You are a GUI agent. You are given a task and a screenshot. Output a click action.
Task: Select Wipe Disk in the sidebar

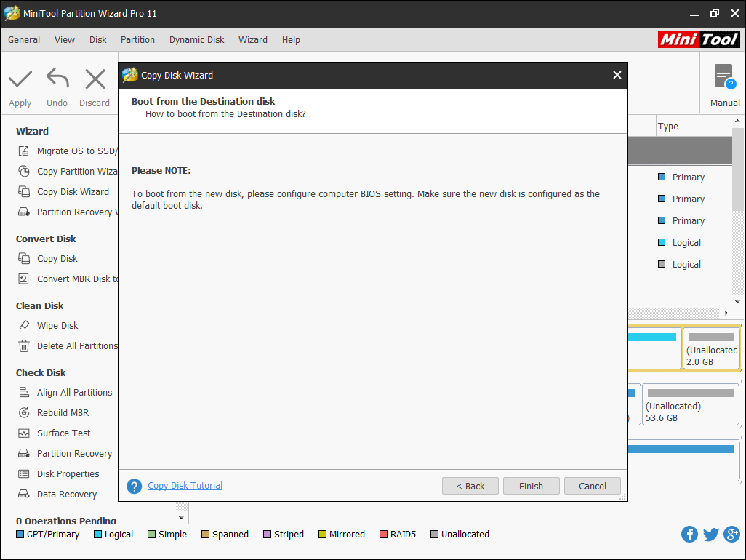click(57, 325)
